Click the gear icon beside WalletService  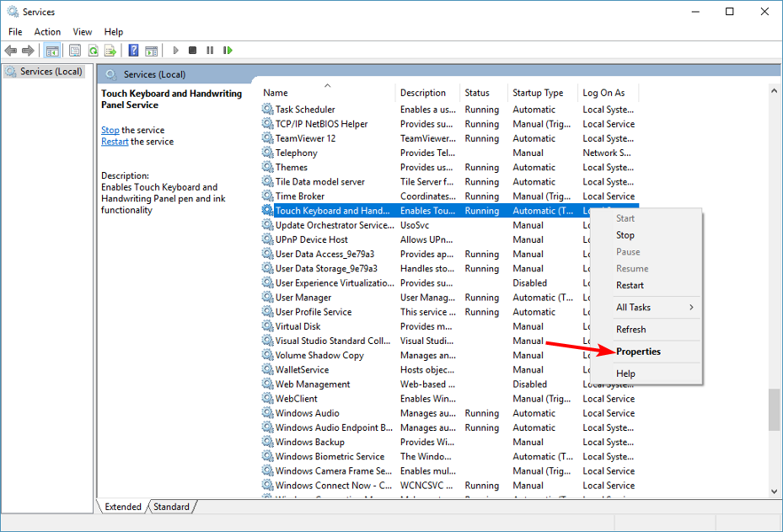tap(268, 369)
